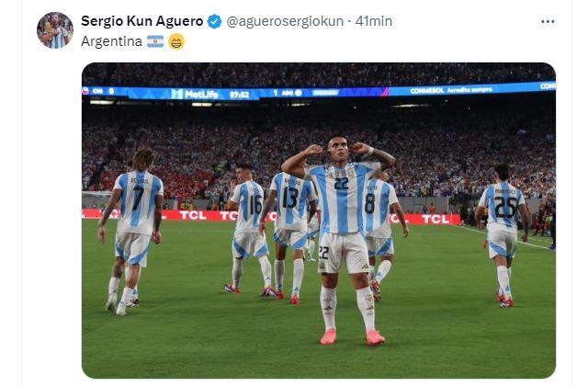Open the three-dot more options menu

[x=548, y=22]
